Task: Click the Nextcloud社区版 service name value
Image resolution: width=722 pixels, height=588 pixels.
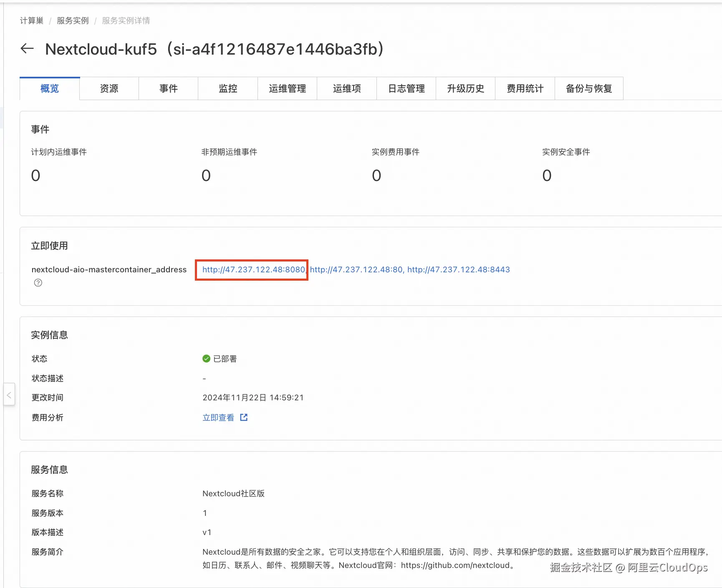Action: click(234, 493)
